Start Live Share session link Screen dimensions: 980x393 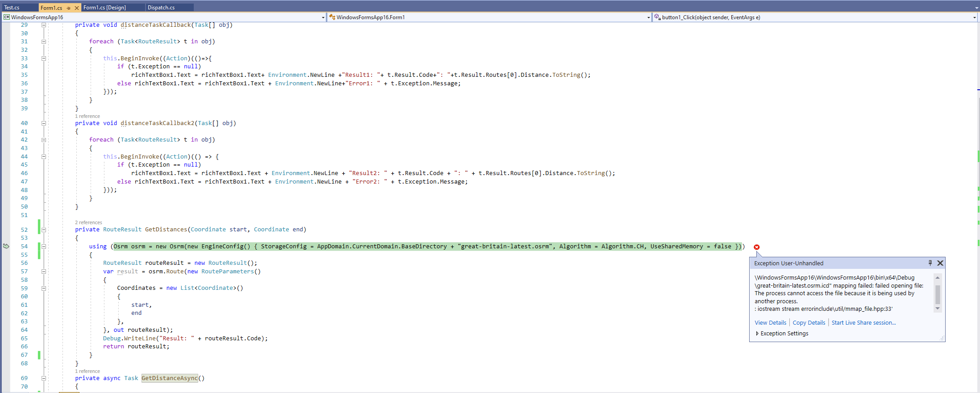pyautogui.click(x=863, y=322)
